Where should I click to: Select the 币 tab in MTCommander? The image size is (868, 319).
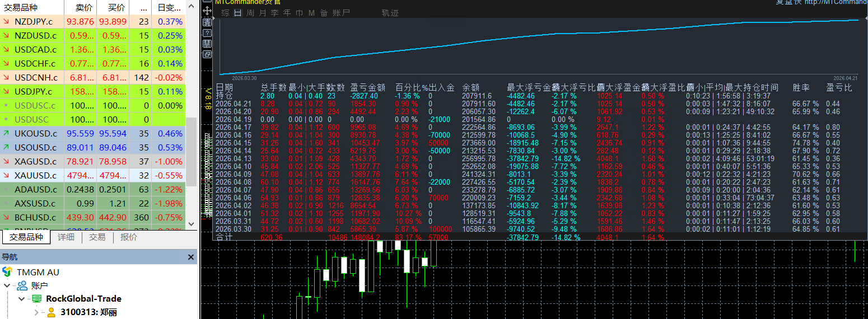click(x=300, y=13)
